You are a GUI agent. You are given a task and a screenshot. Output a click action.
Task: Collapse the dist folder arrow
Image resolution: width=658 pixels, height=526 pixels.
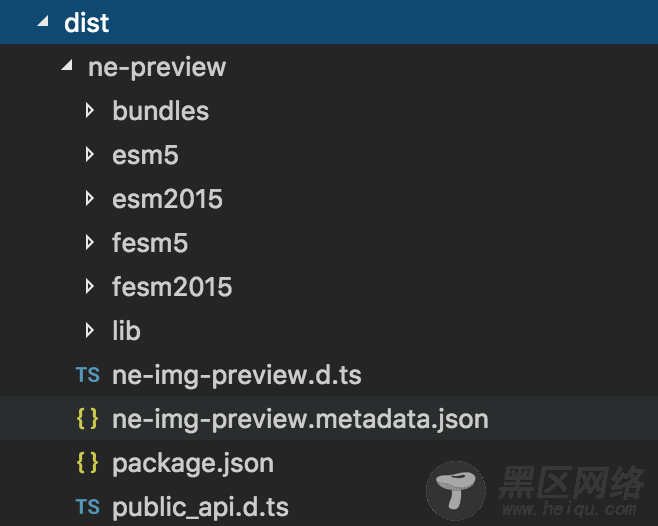pos(43,21)
